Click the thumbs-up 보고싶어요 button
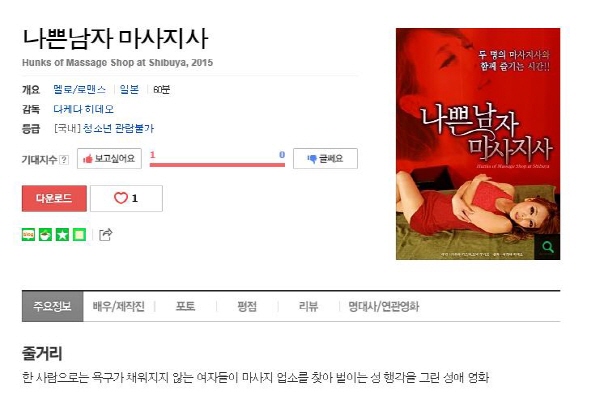Image resolution: width=600 pixels, height=401 pixels. point(109,158)
